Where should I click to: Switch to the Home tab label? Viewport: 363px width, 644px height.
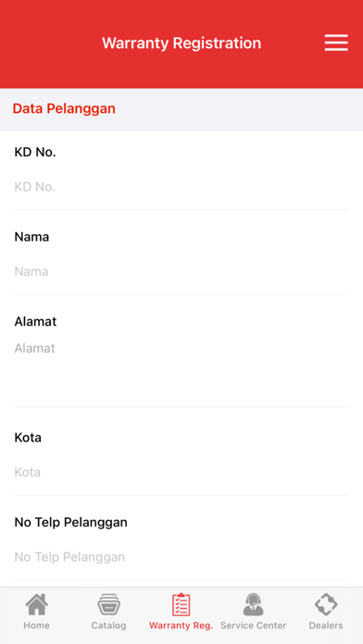[x=37, y=625]
